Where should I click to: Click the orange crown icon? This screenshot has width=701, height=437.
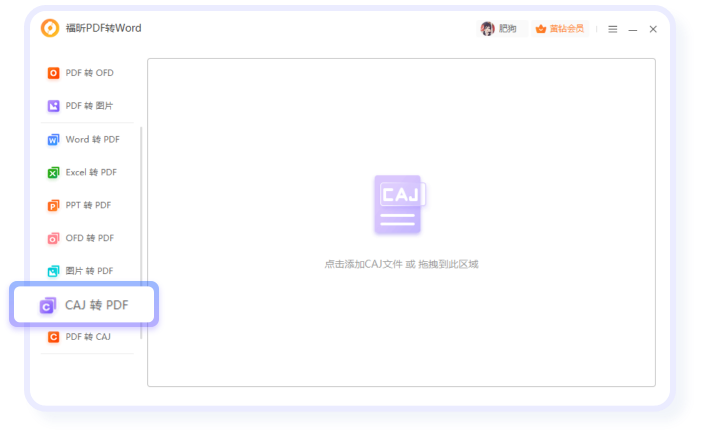click(541, 29)
